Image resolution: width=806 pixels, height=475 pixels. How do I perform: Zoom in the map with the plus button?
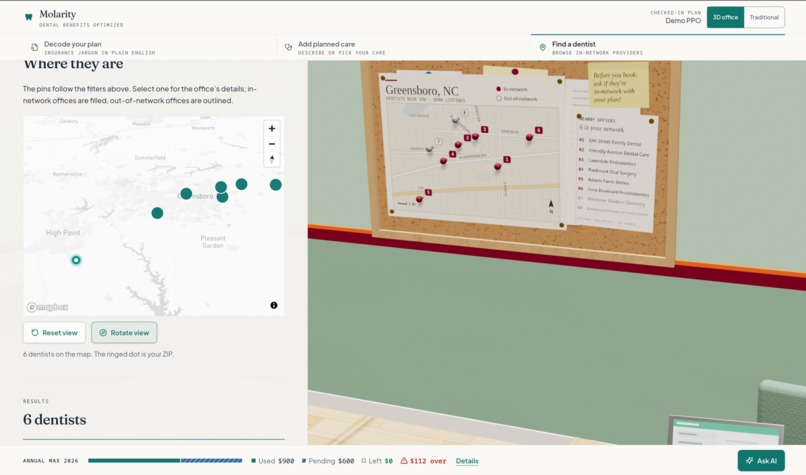272,129
